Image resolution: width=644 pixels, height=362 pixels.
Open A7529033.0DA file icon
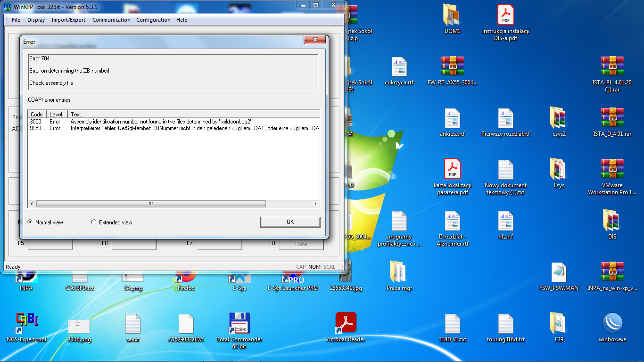[186, 323]
